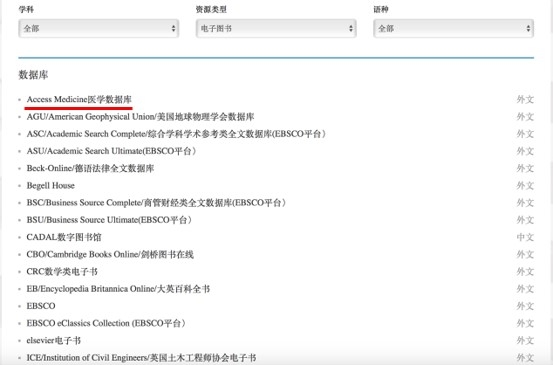This screenshot has height=365, width=553.
Task: Click 外文 label in Access Medicine row
Action: [x=525, y=99]
